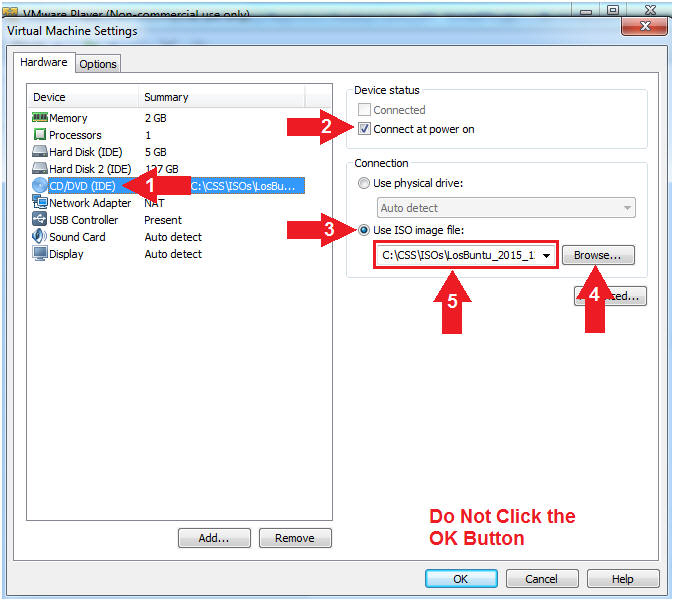The width and height of the screenshot is (674, 601).
Task: Click Auto detect summary for Sound Card
Action: coord(173,237)
